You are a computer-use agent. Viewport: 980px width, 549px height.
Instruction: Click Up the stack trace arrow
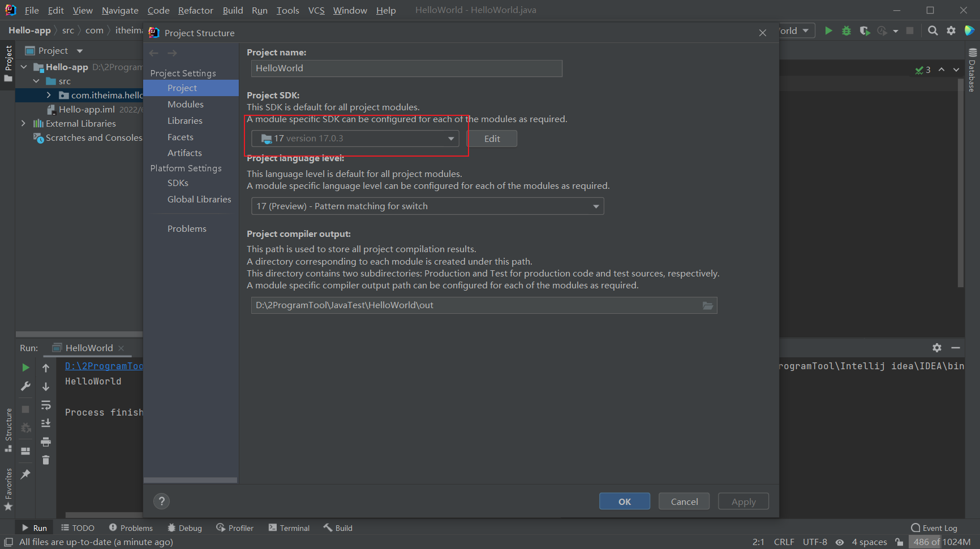coord(46,368)
